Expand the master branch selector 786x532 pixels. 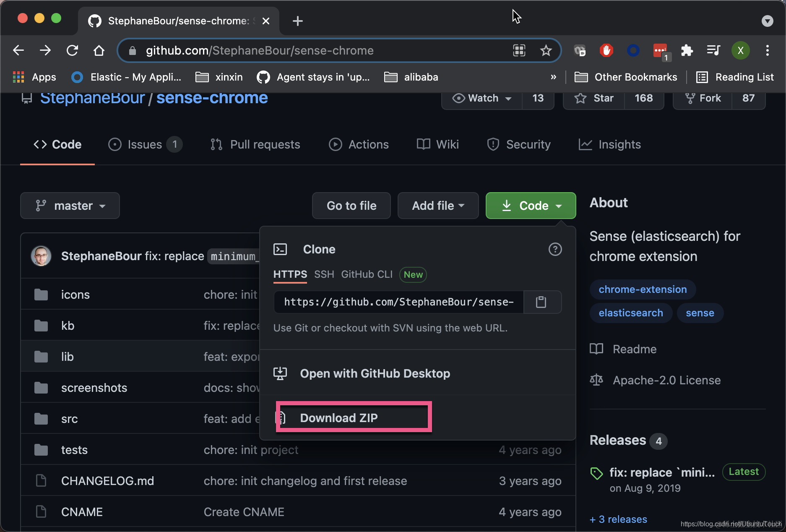point(70,206)
